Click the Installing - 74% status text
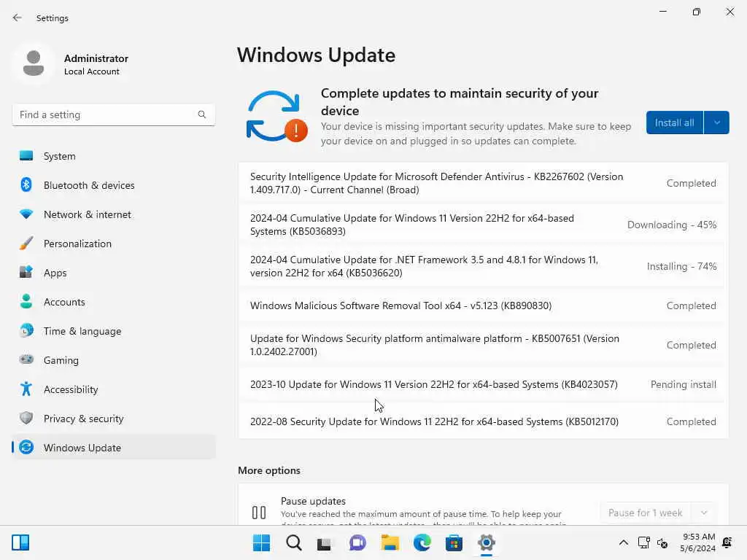747x560 pixels. coord(682,266)
